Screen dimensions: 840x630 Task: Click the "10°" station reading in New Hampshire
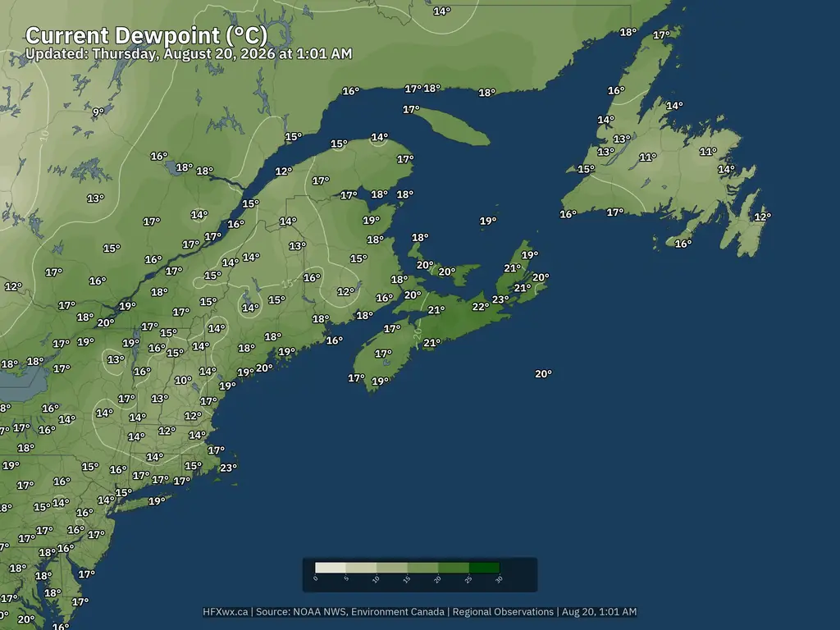(x=183, y=380)
